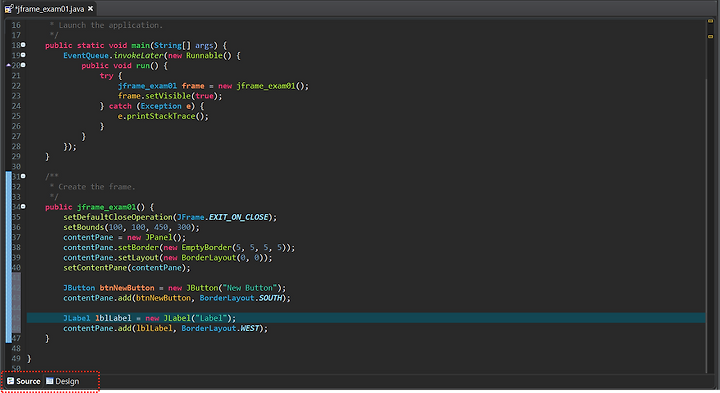Click on "Launch the application." comment
Image resolution: width=720 pixels, height=393 pixels.
pyautogui.click(x=111, y=25)
